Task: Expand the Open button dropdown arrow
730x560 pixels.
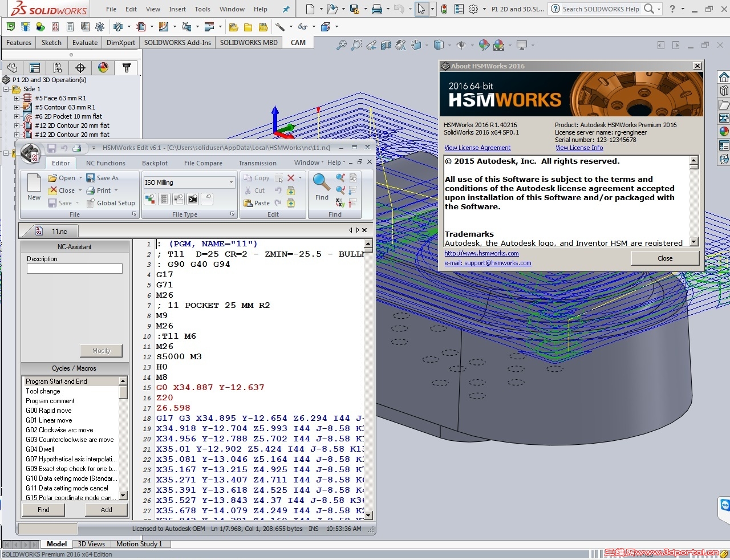Action: [80, 178]
